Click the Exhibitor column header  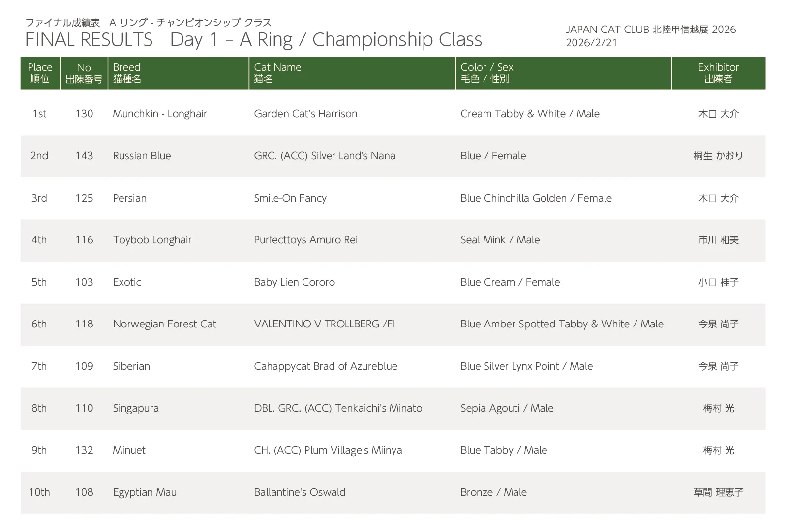pyautogui.click(x=718, y=73)
